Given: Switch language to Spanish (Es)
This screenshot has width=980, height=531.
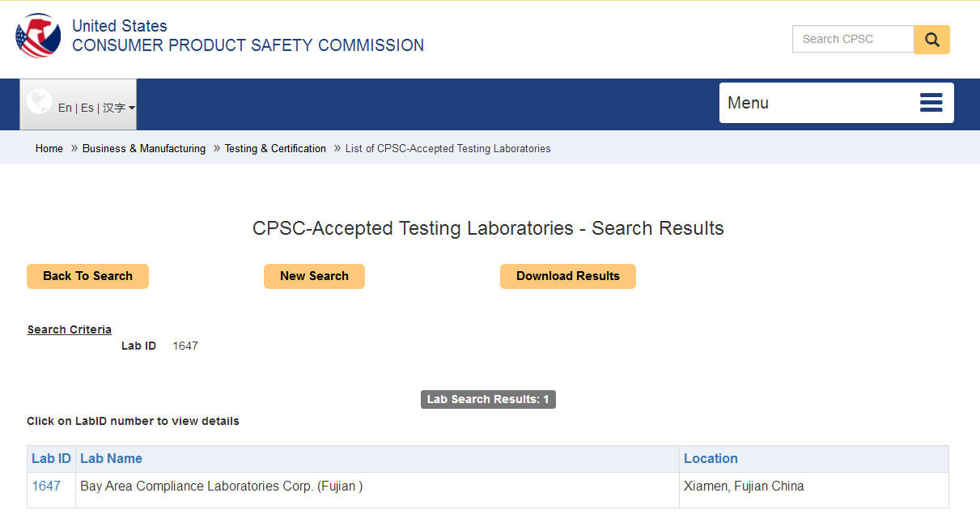Looking at the screenshot, I should point(87,108).
